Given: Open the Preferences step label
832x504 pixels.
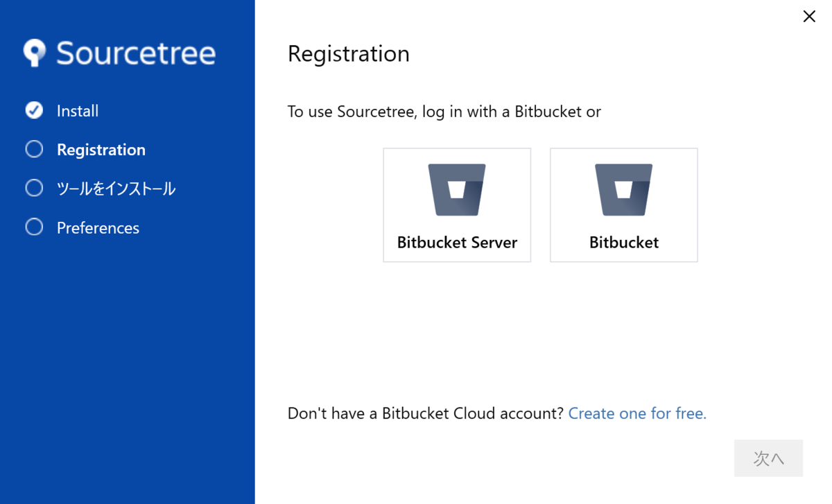Looking at the screenshot, I should pyautogui.click(x=98, y=228).
